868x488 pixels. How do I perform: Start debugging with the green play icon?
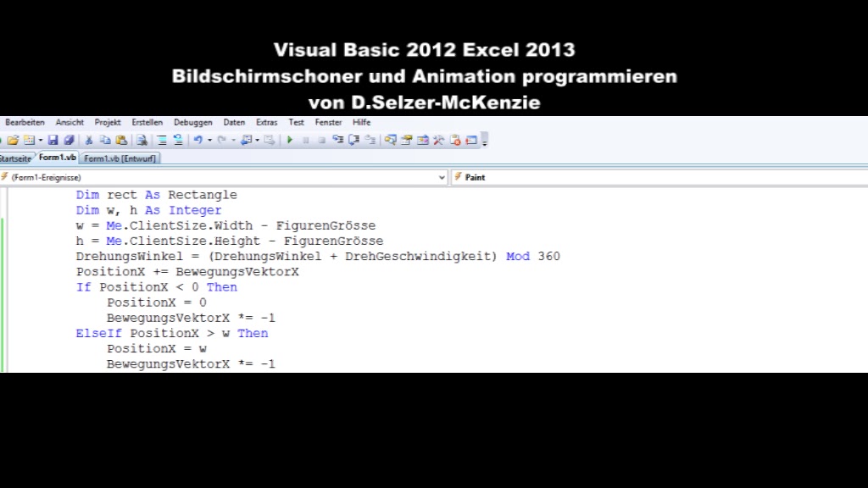click(x=290, y=141)
